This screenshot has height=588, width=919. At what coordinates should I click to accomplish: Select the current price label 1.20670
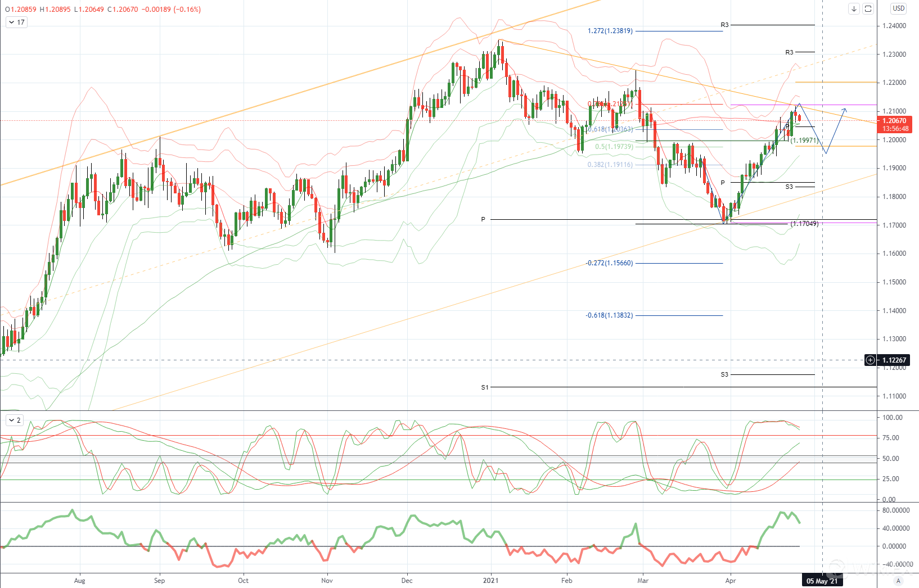point(894,121)
